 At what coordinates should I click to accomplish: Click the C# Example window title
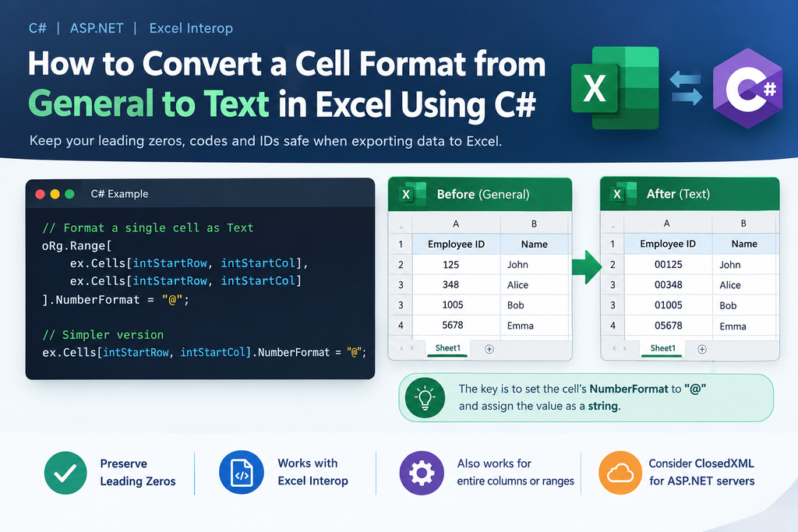tap(119, 194)
